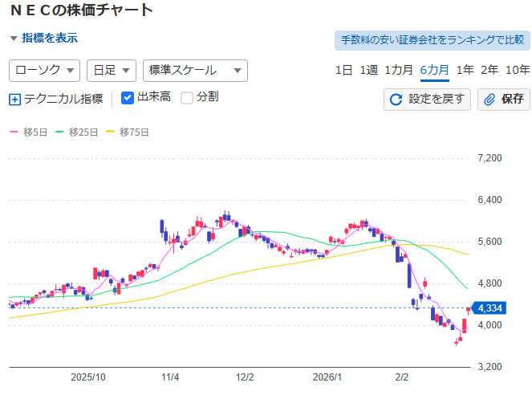This screenshot has height=395, width=532.
Task: Select the 1日 period tab
Action: (343, 70)
